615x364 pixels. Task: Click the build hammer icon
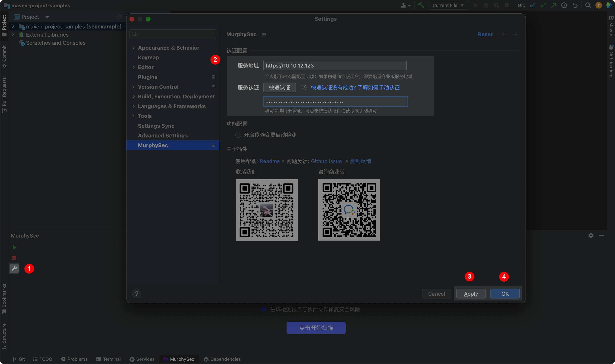421,5
